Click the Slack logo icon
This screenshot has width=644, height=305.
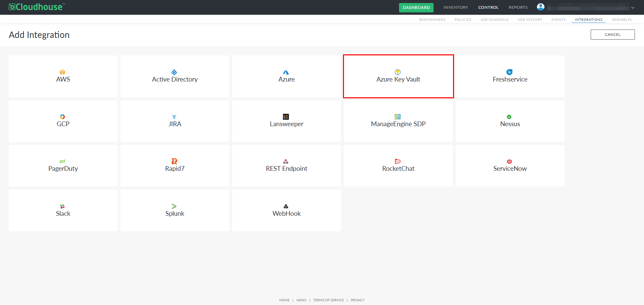pos(62,206)
